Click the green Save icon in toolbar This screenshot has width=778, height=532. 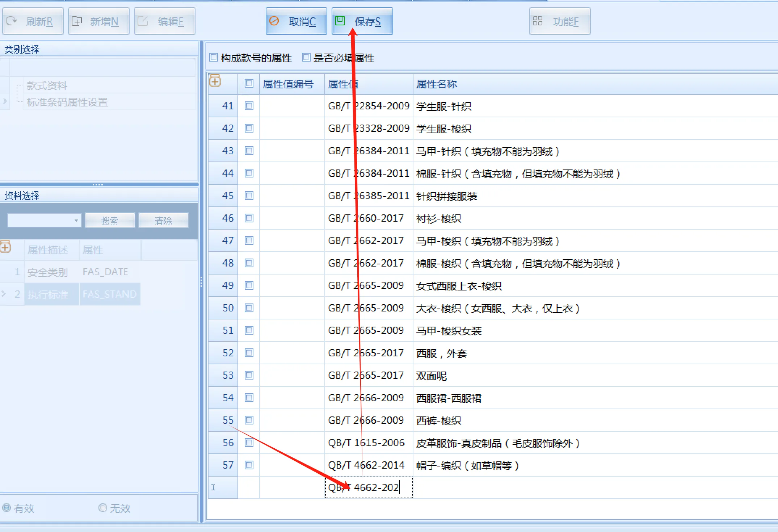340,21
